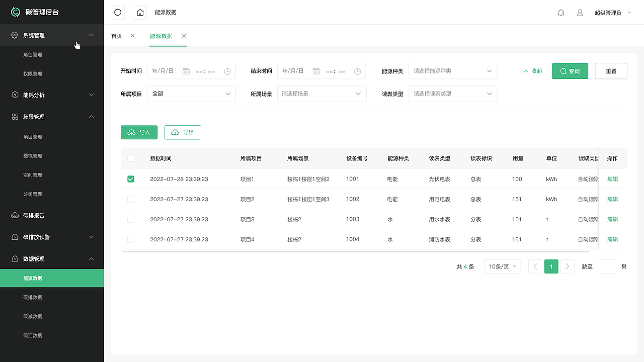Open calendar icon in 结束时间 field
The width and height of the screenshot is (644, 362).
coord(316,71)
